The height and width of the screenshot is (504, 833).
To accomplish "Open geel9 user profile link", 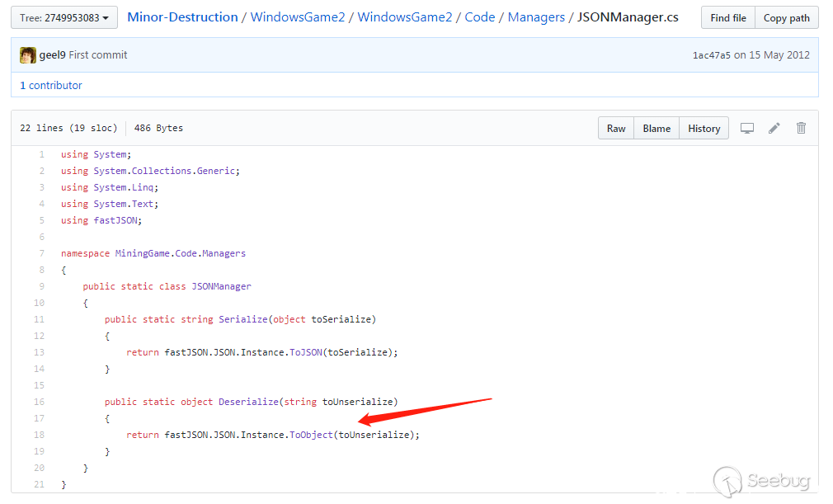I will click(52, 55).
